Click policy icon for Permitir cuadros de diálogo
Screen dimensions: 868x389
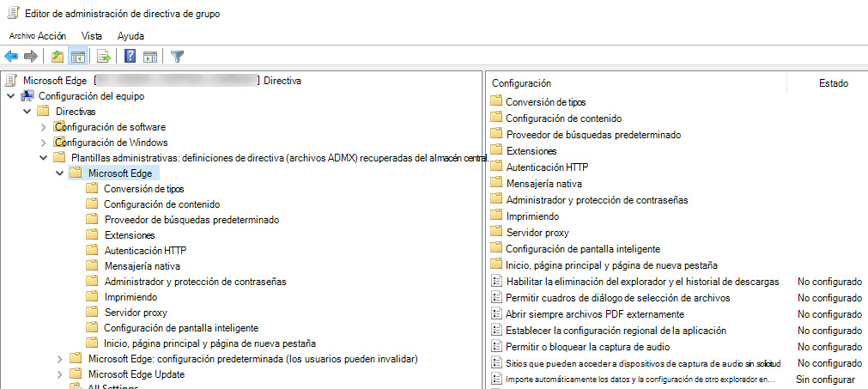[x=496, y=298]
